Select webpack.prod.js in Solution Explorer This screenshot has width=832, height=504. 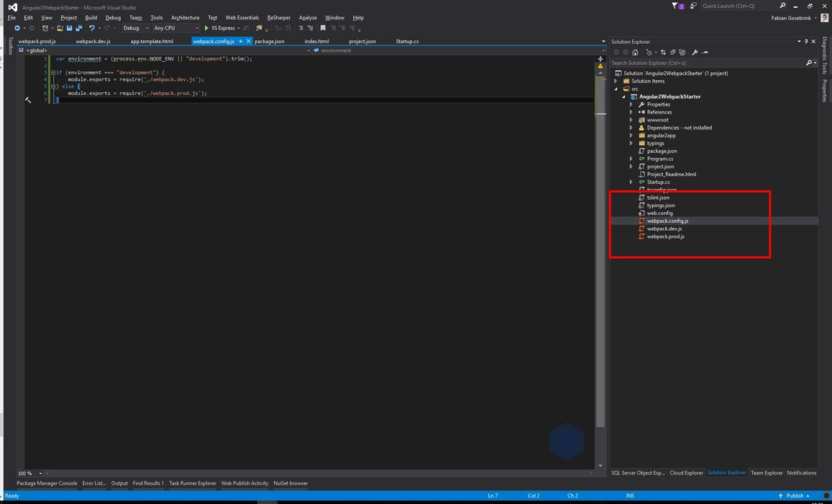point(665,237)
